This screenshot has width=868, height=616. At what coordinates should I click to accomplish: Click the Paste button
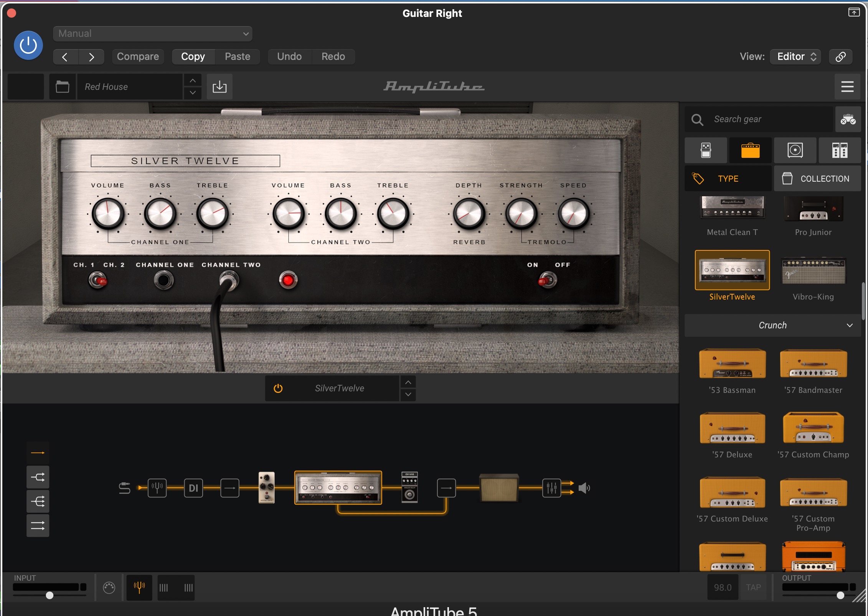click(238, 57)
